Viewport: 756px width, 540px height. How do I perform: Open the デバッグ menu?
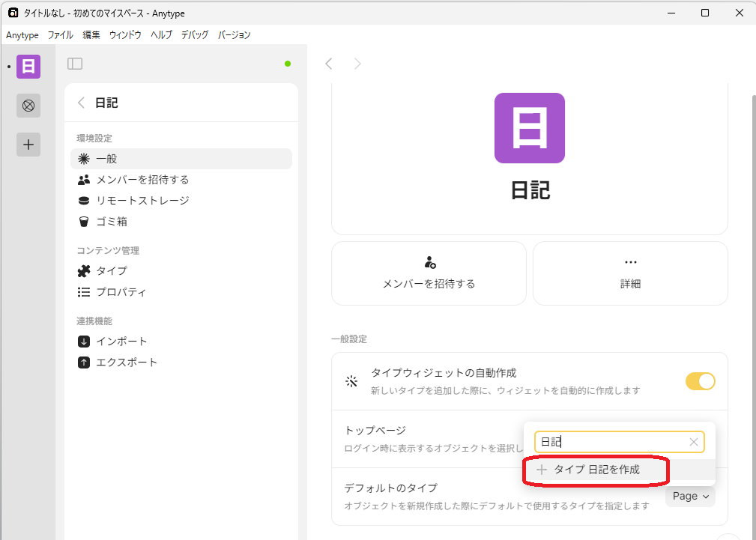coord(195,34)
